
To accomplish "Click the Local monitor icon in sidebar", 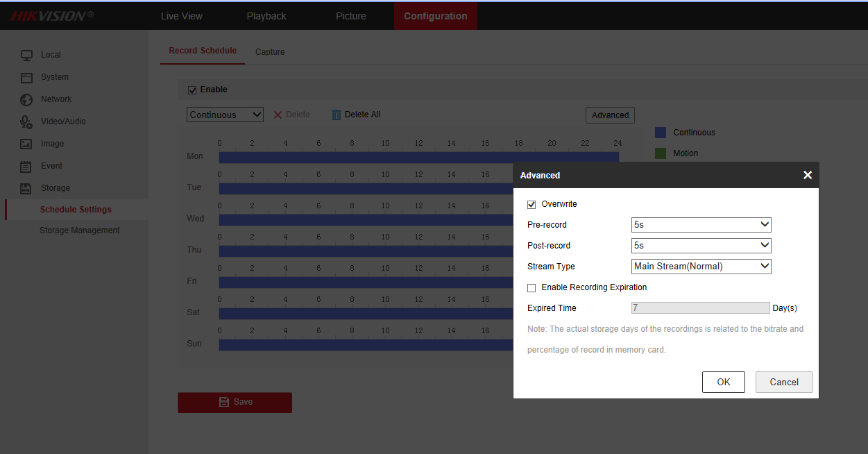I will pyautogui.click(x=26, y=55).
